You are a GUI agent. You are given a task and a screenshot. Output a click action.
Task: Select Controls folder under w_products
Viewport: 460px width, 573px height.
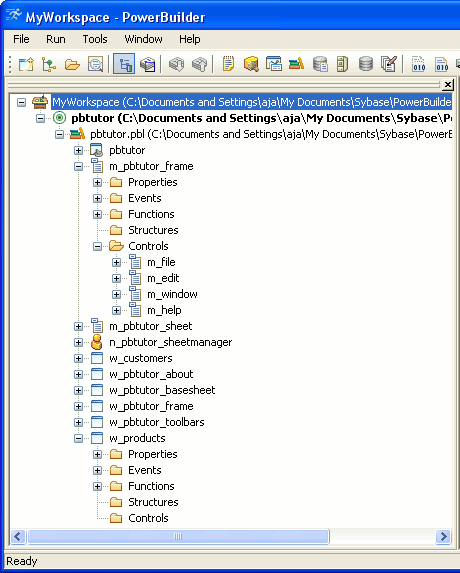point(148,518)
